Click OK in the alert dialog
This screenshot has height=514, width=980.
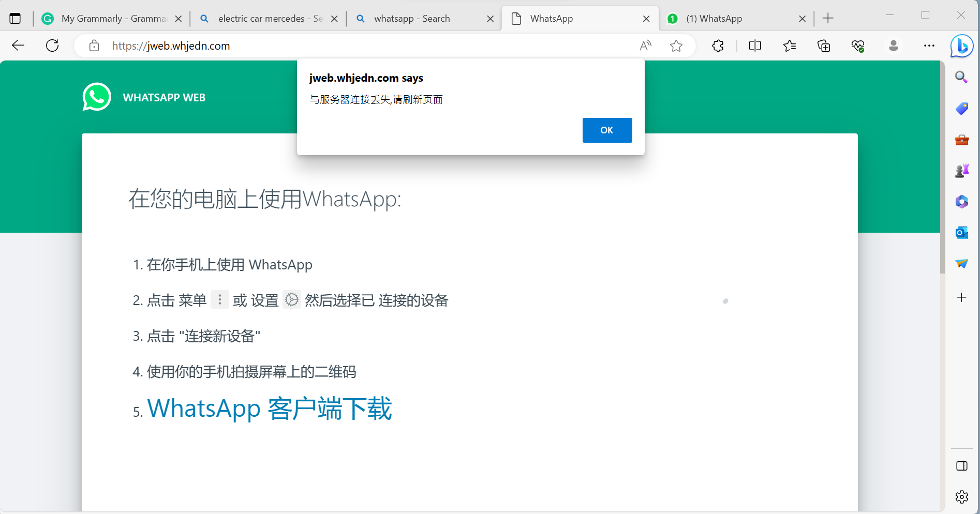coord(607,130)
